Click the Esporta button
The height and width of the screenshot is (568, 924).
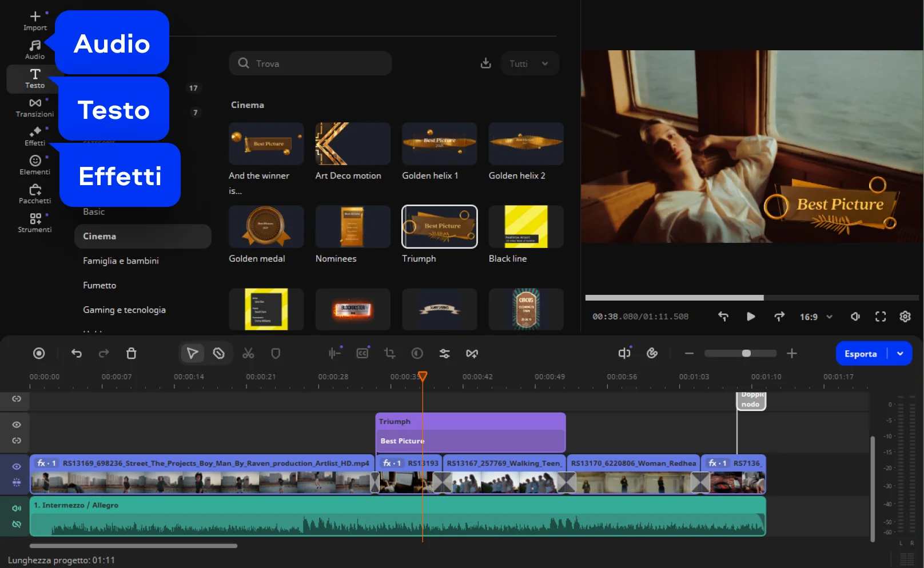tap(861, 354)
